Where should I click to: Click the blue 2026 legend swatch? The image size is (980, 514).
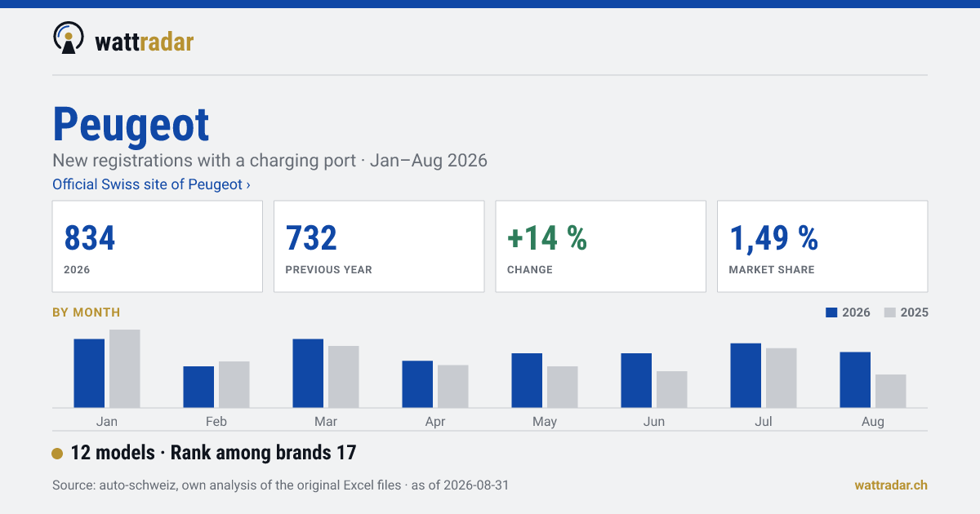tap(832, 312)
